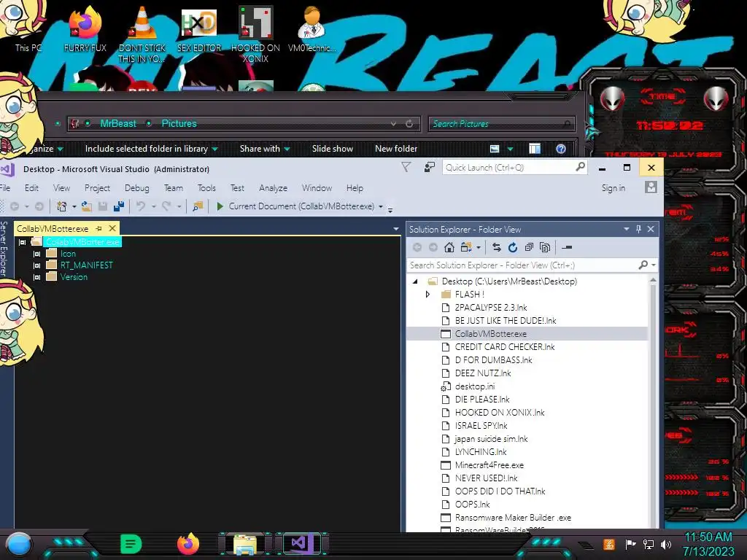
Task: Click the green notes app taskbar icon
Action: click(x=131, y=544)
